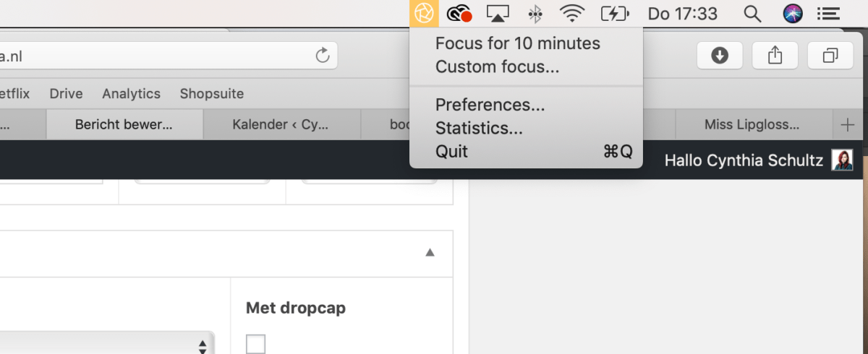Open the Bluetooth status icon
The height and width of the screenshot is (354, 868).
[x=535, y=13]
